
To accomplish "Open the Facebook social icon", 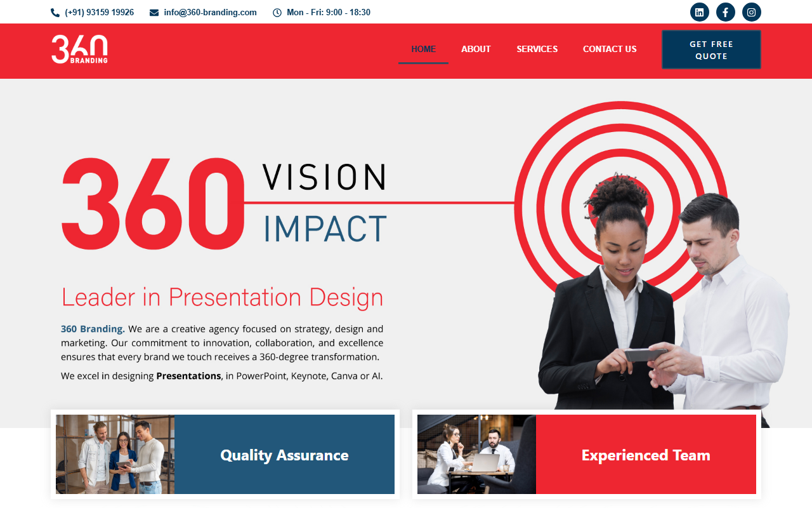I will click(726, 12).
